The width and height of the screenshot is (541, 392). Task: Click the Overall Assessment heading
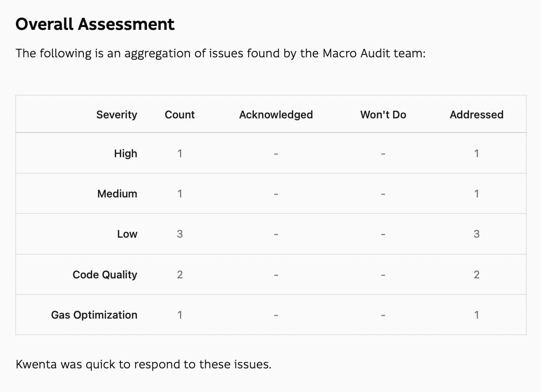click(95, 24)
